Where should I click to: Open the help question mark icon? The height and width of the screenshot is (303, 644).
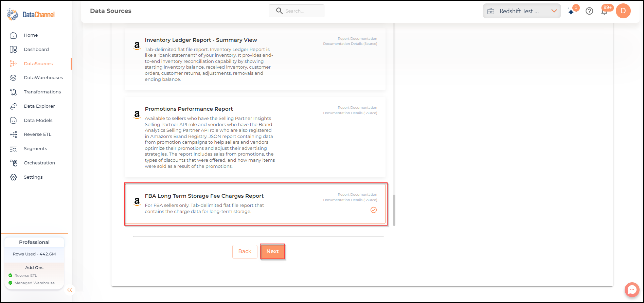click(589, 11)
